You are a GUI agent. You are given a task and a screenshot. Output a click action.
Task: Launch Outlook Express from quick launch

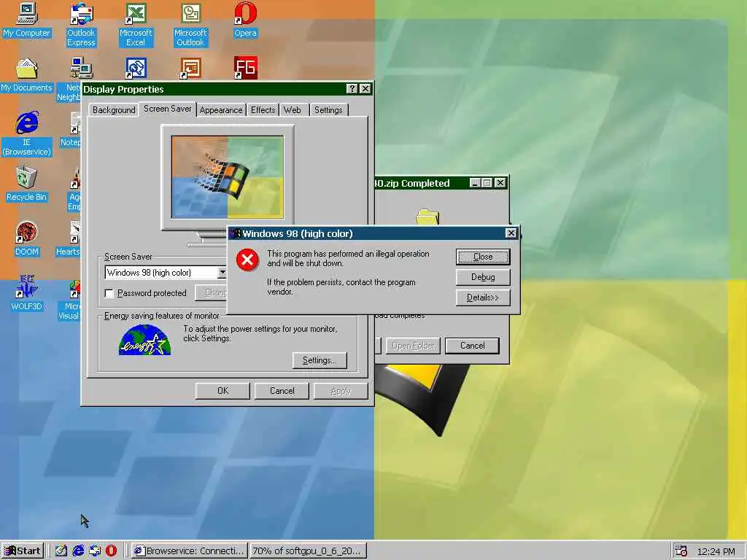[94, 551]
